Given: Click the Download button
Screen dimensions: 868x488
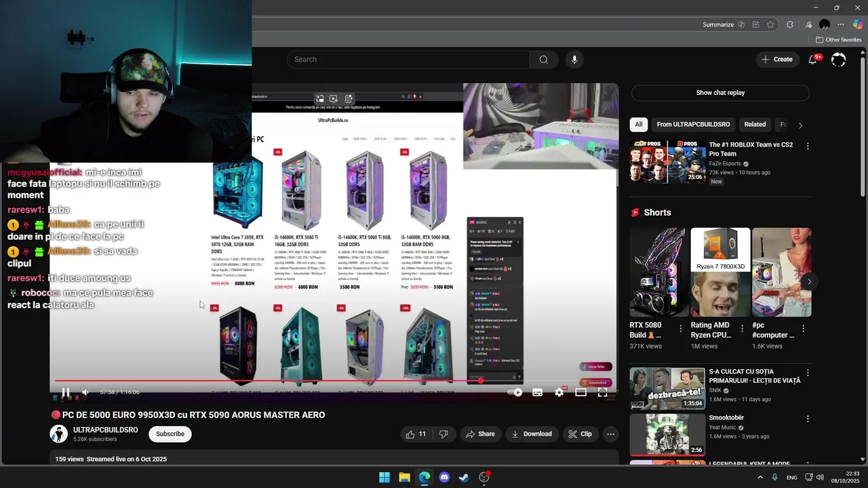Looking at the screenshot, I should click(532, 434).
